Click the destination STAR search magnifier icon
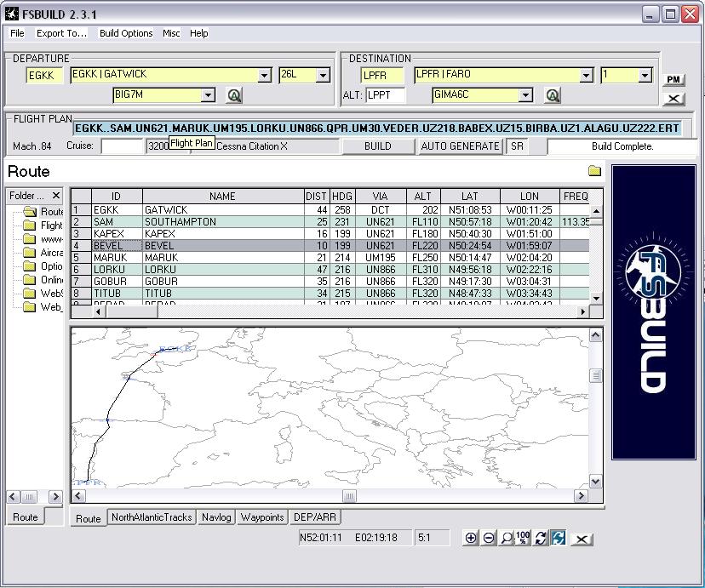The height and width of the screenshot is (588, 705). coord(553,95)
